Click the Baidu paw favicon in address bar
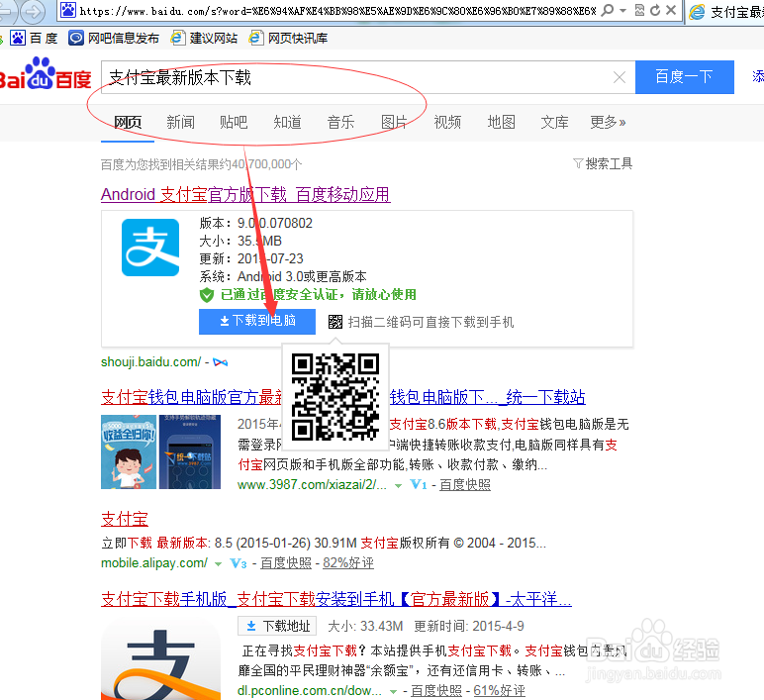Image resolution: width=764 pixels, height=700 pixels. [x=67, y=10]
